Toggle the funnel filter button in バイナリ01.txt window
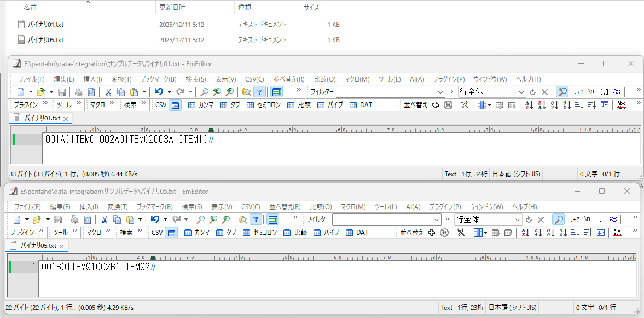Viewport: 644px width, 318px height. (260, 92)
